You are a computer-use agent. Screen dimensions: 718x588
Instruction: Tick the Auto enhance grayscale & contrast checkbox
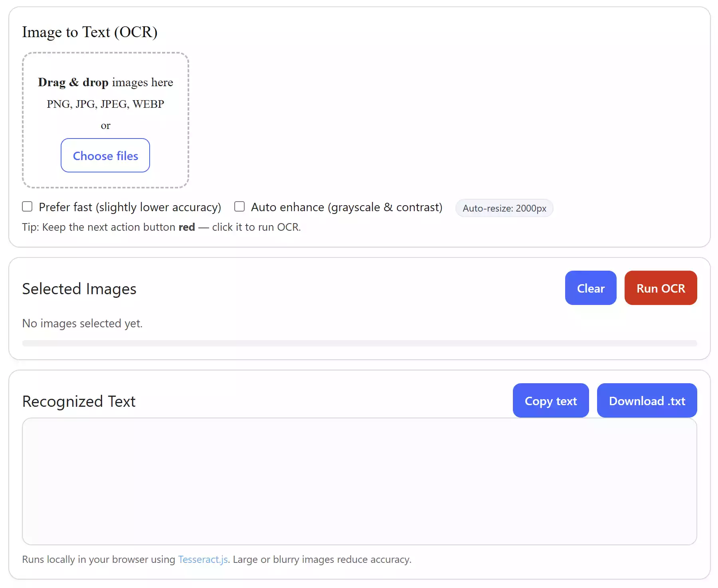(239, 206)
